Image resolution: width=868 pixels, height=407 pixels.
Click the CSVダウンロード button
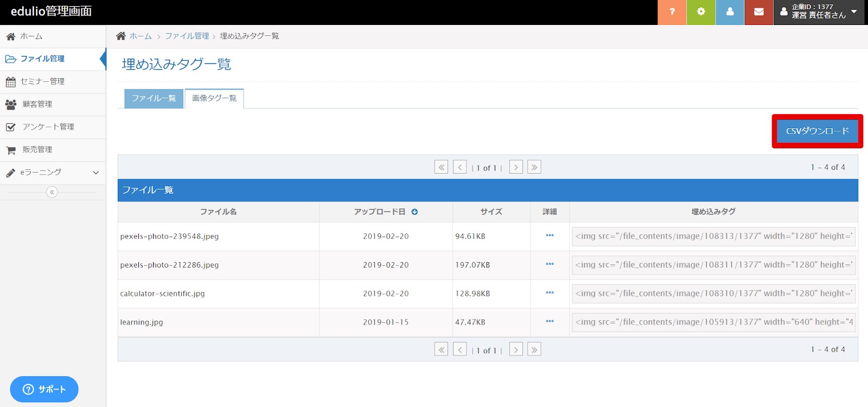tap(817, 131)
